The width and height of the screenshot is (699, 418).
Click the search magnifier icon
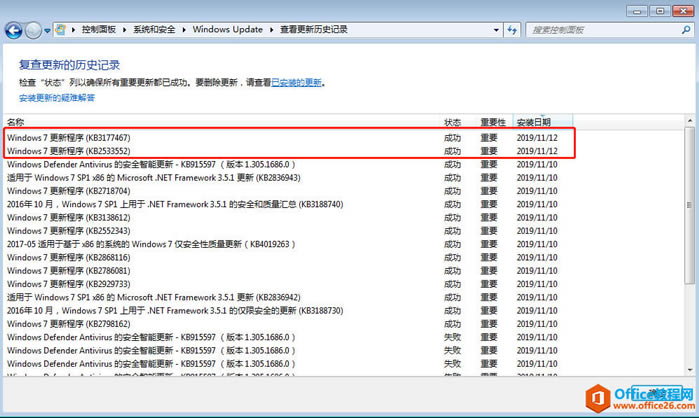686,30
